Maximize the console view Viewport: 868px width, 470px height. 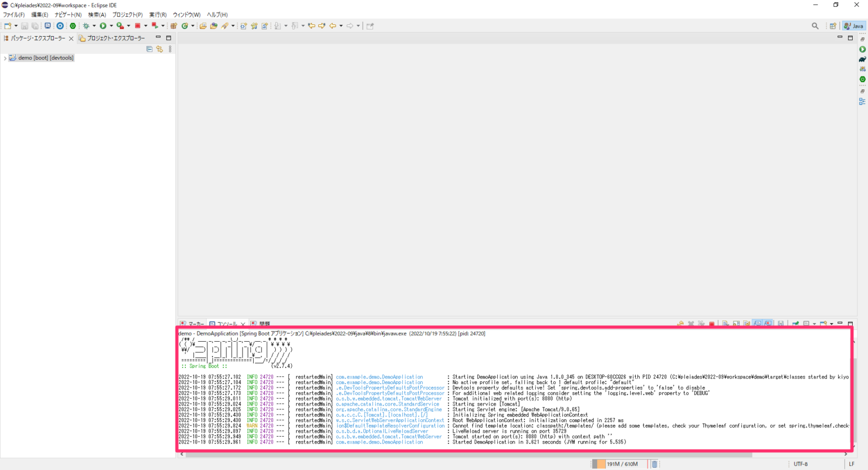850,323
